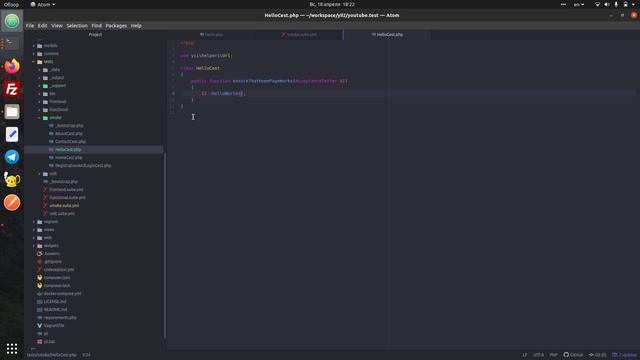Click UTF-8 encoding in status bar
640x360 pixels.
click(x=538, y=355)
